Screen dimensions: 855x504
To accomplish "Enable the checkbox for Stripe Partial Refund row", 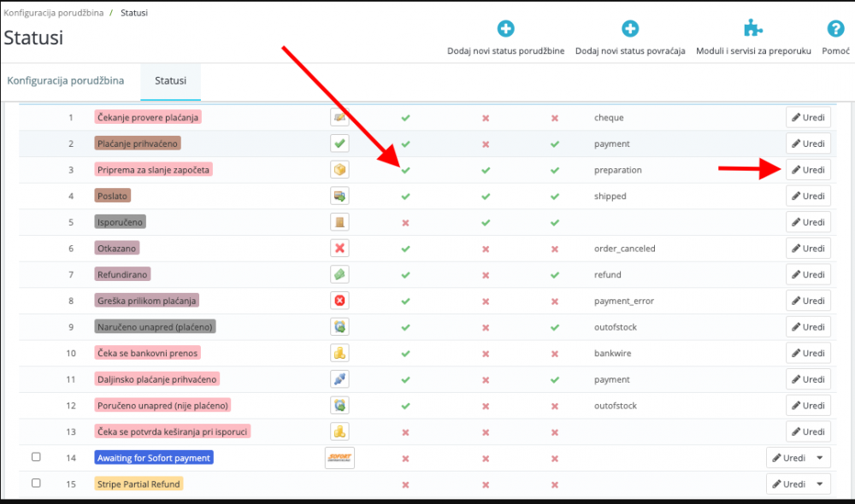I will 36,483.
